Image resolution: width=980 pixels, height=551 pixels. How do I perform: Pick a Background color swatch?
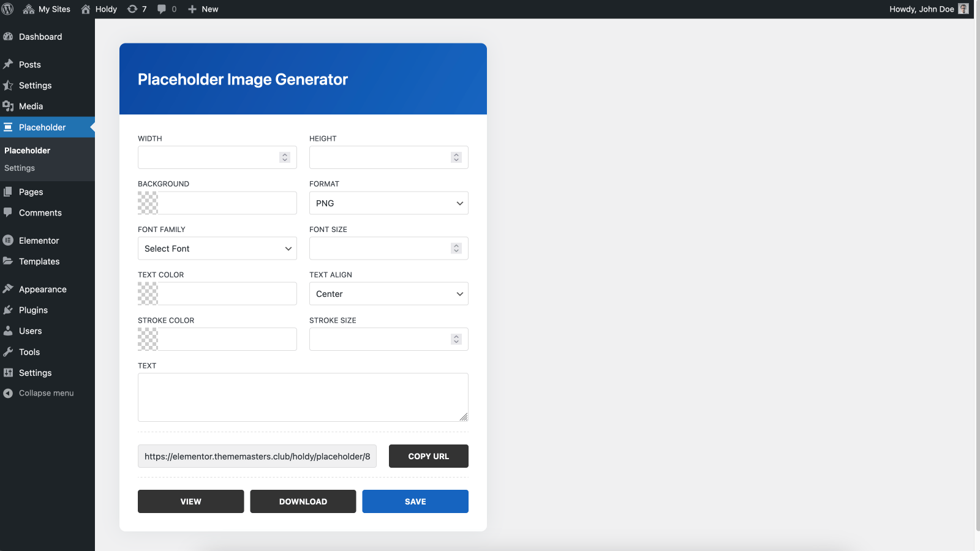pyautogui.click(x=147, y=203)
